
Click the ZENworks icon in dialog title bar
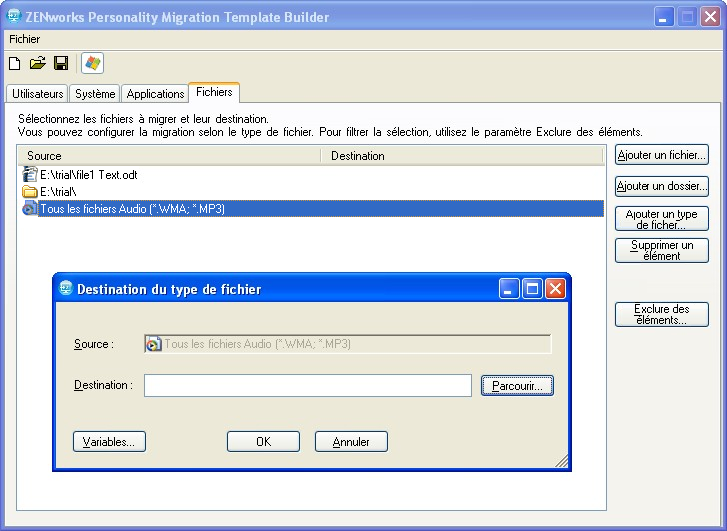[65, 289]
